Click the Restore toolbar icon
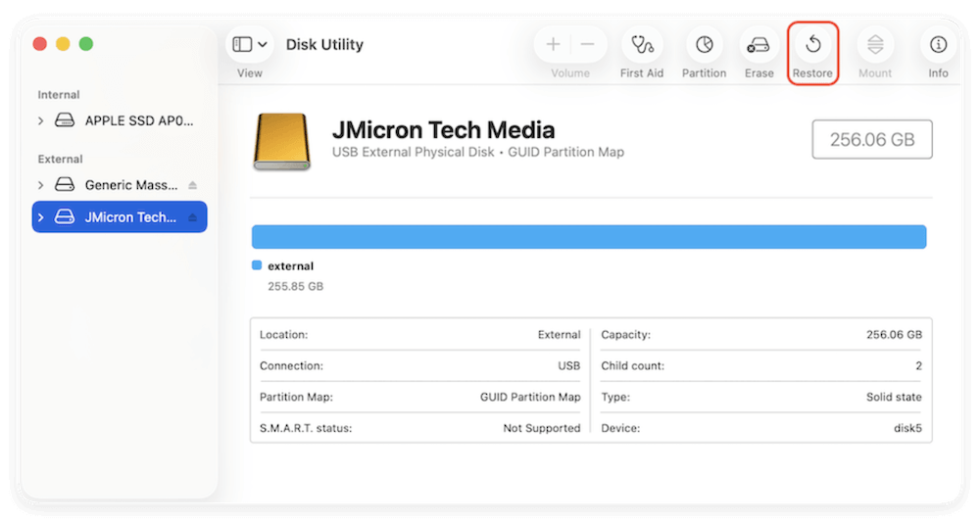 click(x=813, y=44)
